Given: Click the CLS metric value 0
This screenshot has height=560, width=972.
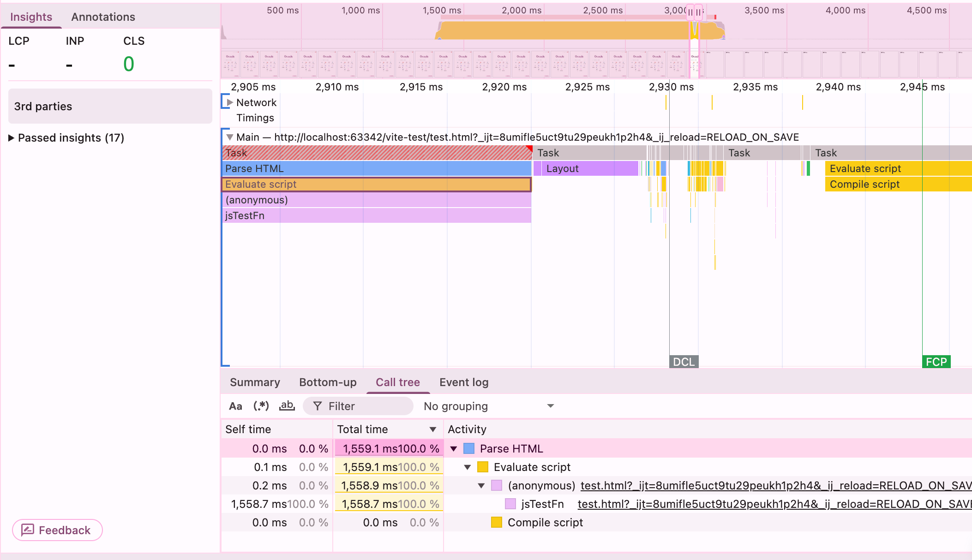Looking at the screenshot, I should pyautogui.click(x=129, y=64).
